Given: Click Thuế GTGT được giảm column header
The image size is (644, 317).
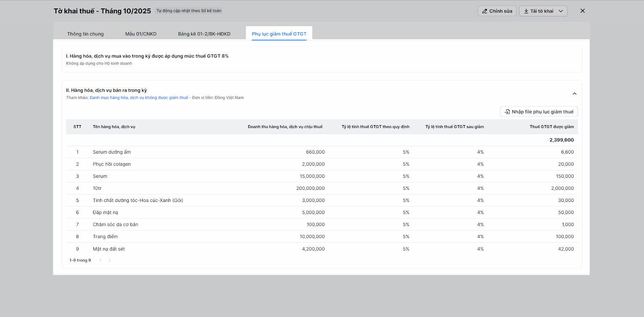Looking at the screenshot, I should (551, 127).
